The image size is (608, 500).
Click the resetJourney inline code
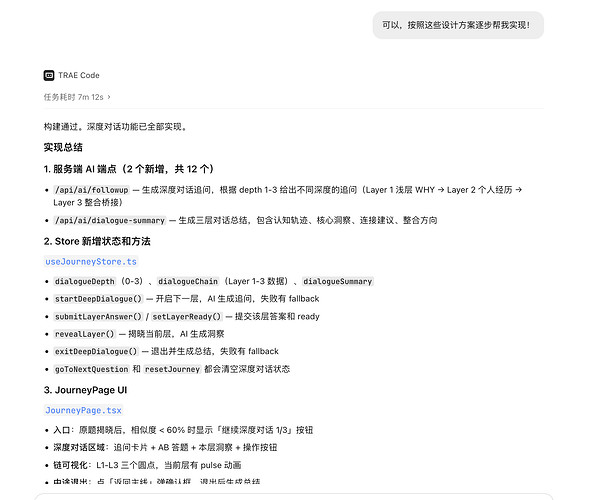click(x=172, y=369)
